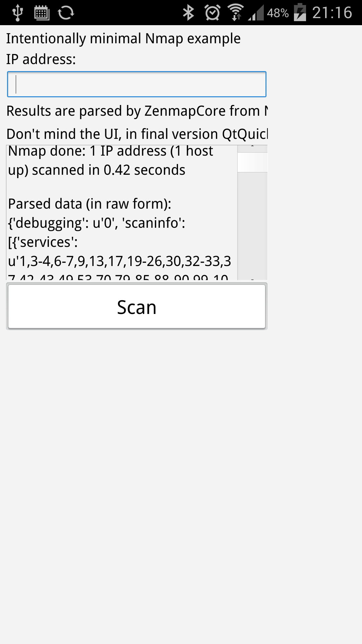Click the 'Results are parsed by ZenmapCore' label
This screenshot has height=644, width=362.
[137, 111]
